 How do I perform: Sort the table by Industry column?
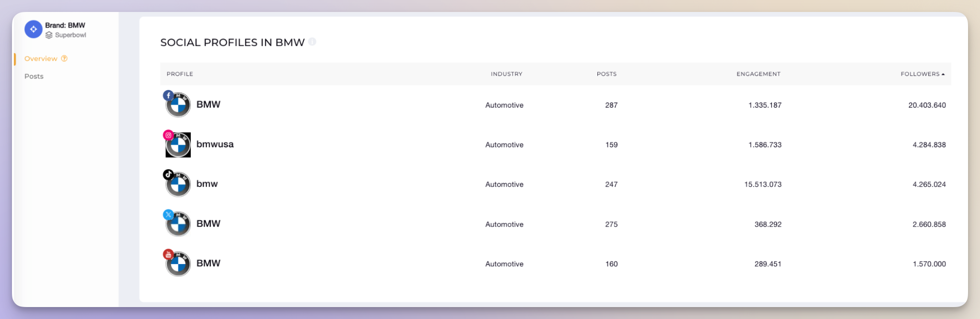point(507,74)
